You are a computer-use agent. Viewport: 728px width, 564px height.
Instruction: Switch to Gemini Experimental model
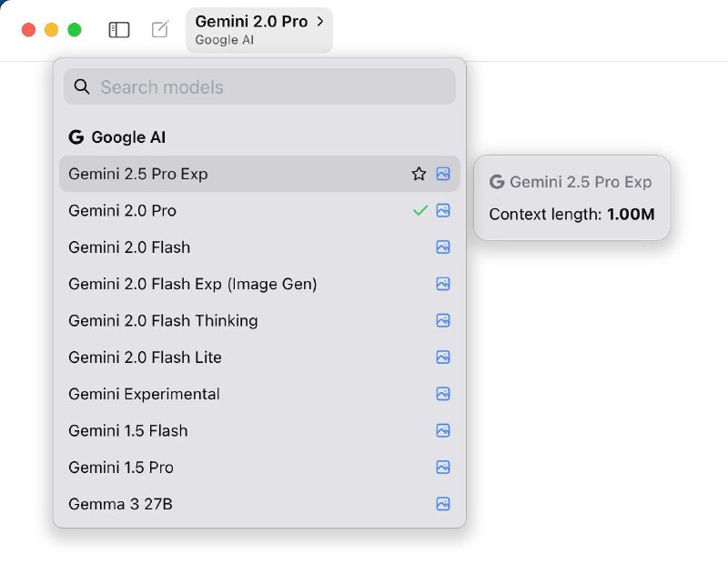[259, 394]
